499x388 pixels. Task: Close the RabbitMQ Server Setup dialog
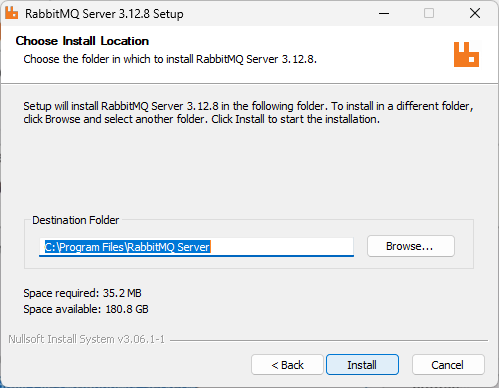tap(475, 14)
